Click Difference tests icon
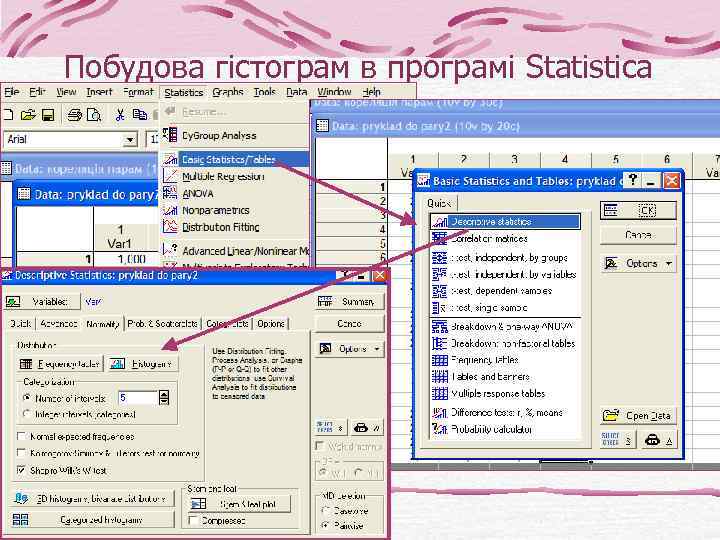Screen dimensions: 720x540 click(439, 412)
